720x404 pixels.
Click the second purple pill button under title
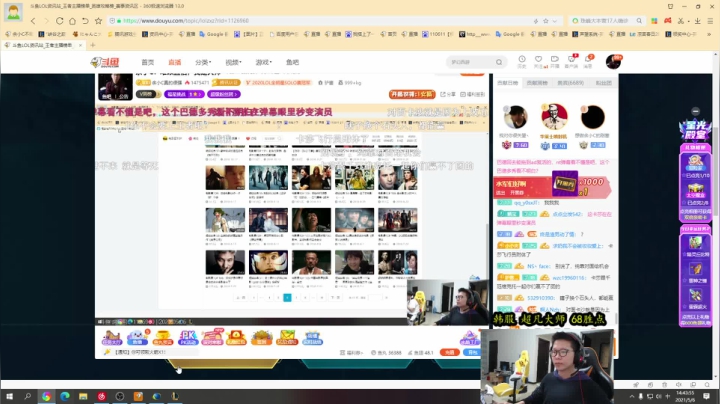coord(224,94)
